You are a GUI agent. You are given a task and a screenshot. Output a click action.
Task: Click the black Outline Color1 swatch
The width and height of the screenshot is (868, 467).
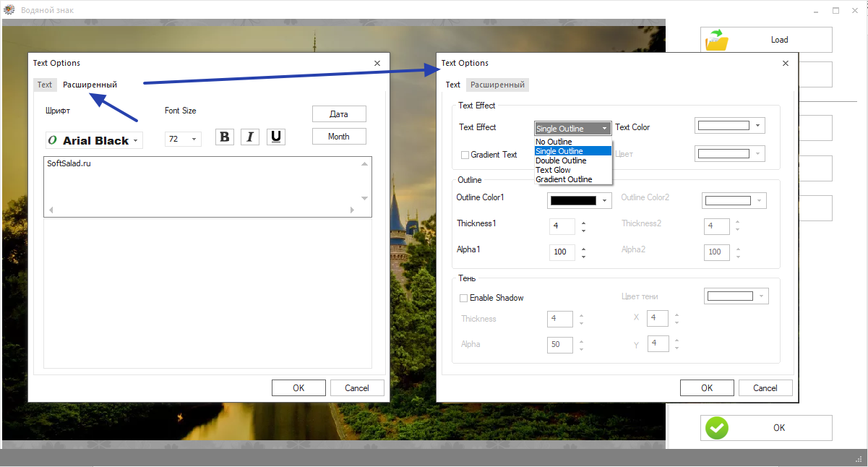573,200
